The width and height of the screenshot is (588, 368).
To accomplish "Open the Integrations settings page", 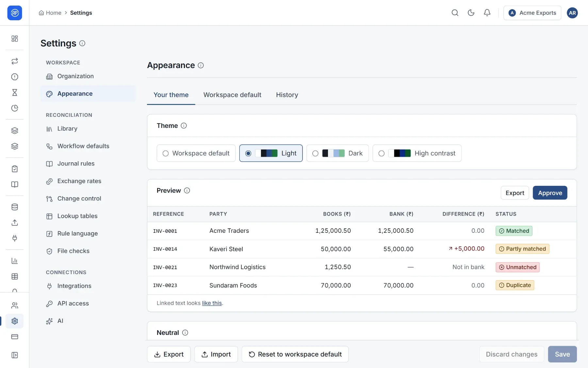I will (x=88, y=286).
